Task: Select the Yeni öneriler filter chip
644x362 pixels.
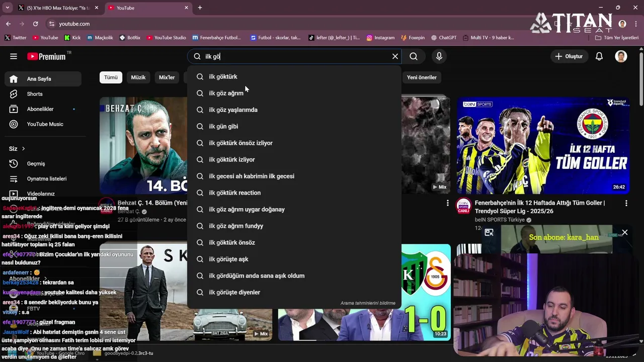Action: [x=422, y=77]
